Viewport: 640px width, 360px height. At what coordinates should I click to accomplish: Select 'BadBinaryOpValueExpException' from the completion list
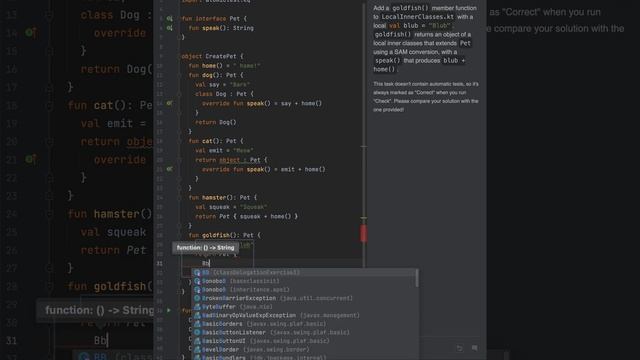tap(304, 315)
